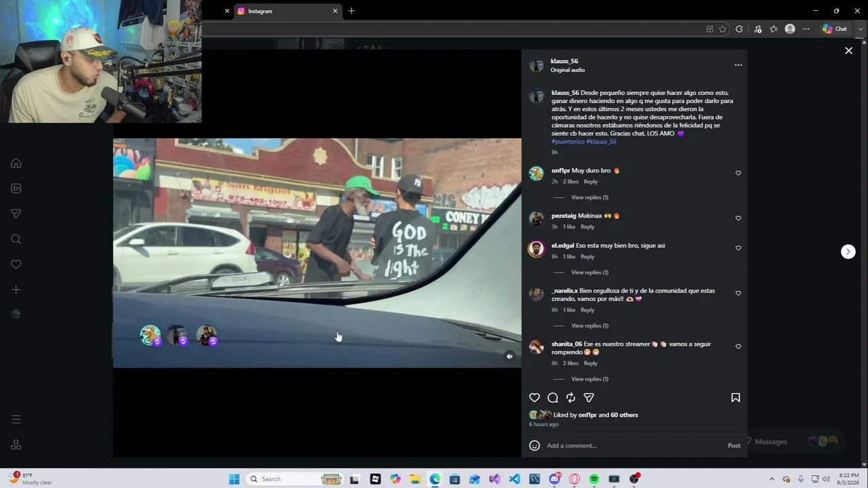Open the #puertorico hashtag
868x488 pixels.
[x=568, y=142]
